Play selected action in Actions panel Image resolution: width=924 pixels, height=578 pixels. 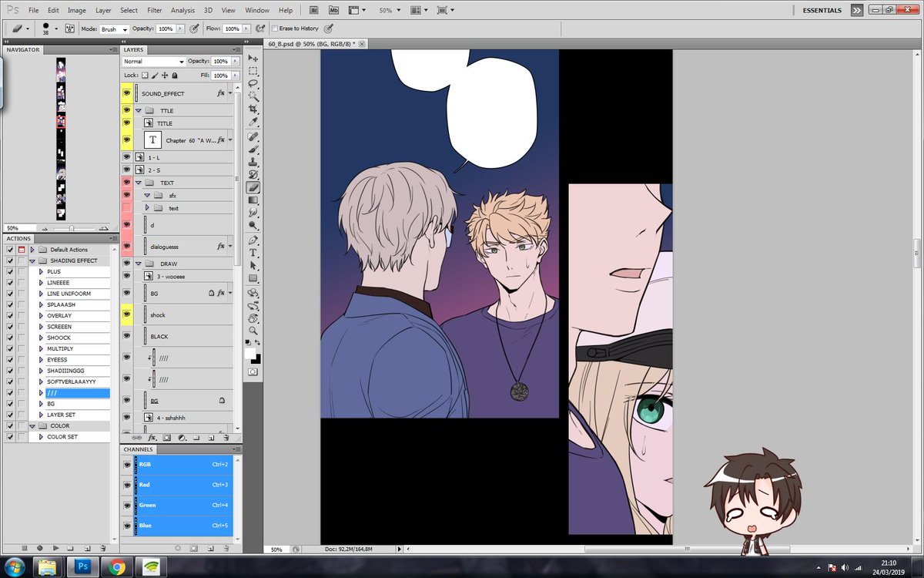click(56, 547)
